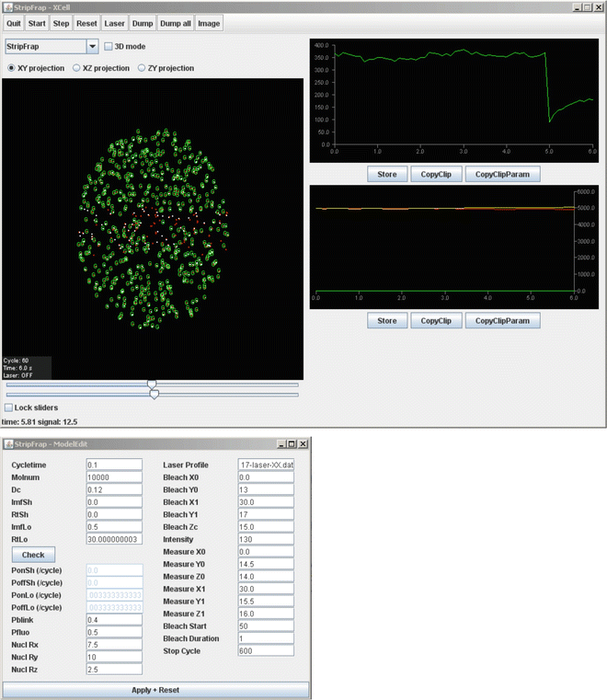Enable the 3D mode checkbox

tap(109, 46)
